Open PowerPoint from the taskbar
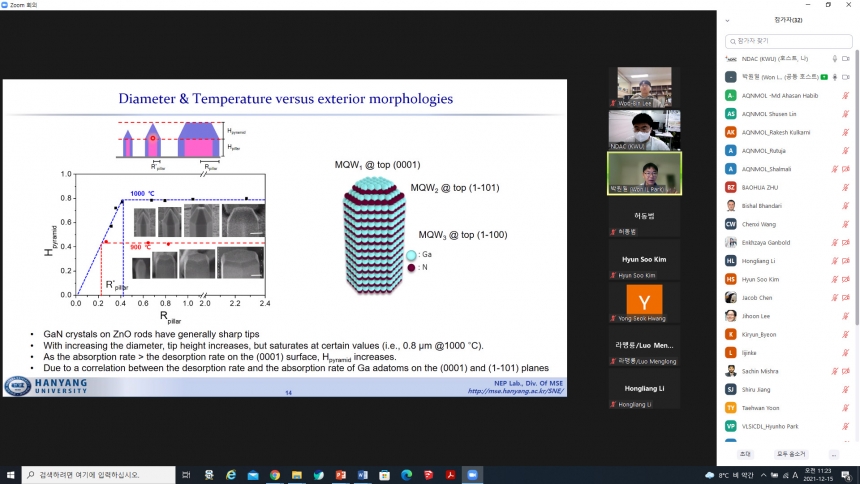Image resolution: width=860 pixels, height=484 pixels. pos(340,475)
